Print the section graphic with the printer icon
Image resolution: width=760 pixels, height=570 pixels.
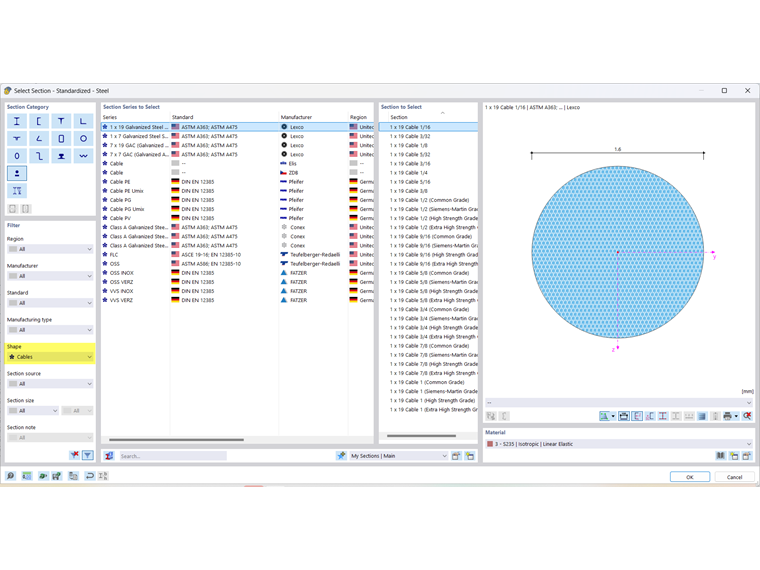click(x=727, y=416)
